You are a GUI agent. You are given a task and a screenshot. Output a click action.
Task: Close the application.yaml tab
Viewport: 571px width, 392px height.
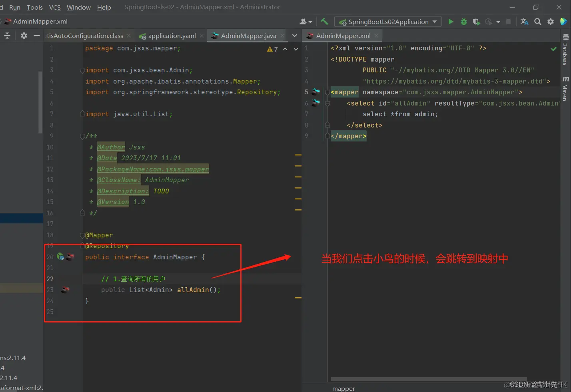pos(202,36)
